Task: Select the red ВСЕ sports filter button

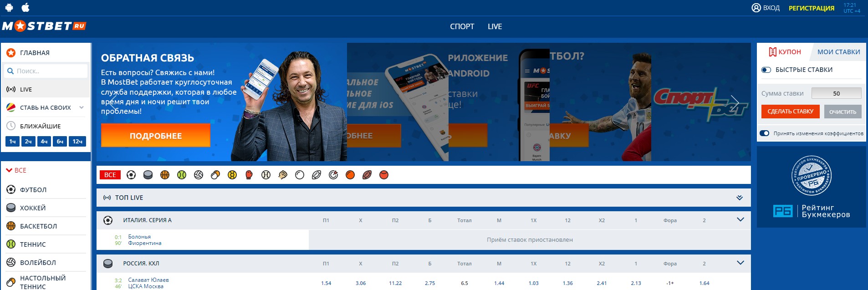Action: tap(110, 175)
